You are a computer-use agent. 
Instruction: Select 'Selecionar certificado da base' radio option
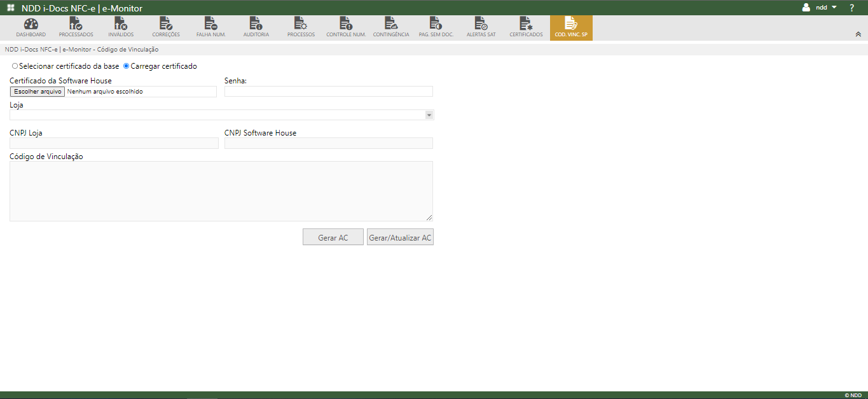[x=15, y=66]
